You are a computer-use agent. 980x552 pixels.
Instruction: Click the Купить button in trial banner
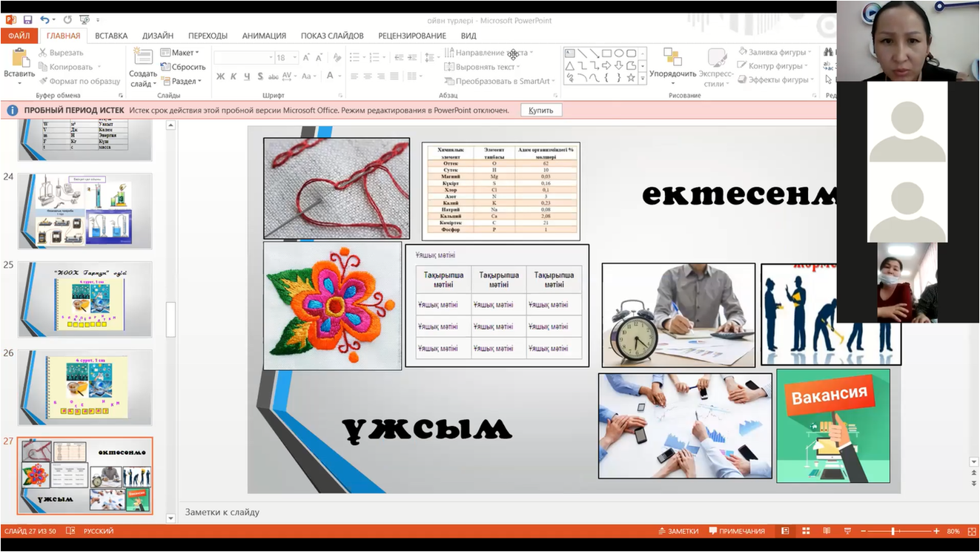point(541,110)
